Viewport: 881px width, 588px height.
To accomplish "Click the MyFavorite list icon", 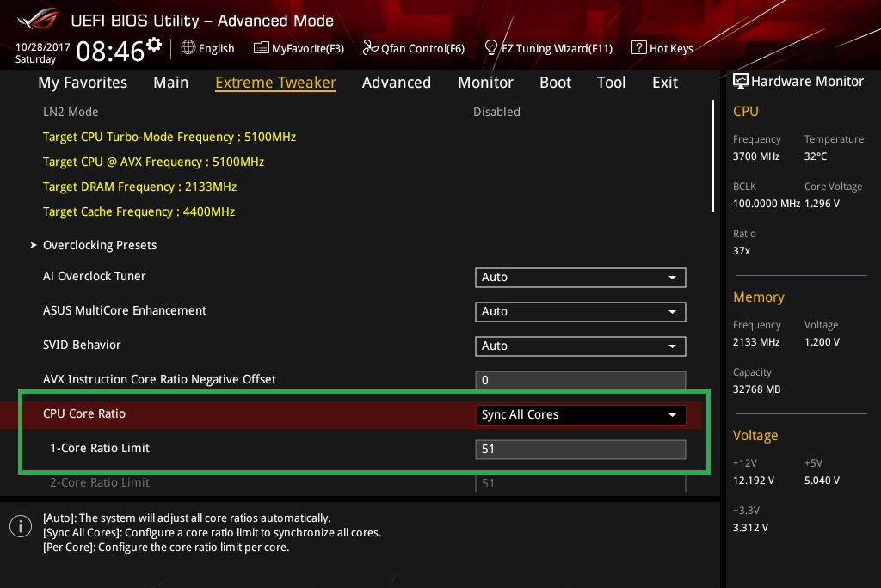I will (262, 48).
